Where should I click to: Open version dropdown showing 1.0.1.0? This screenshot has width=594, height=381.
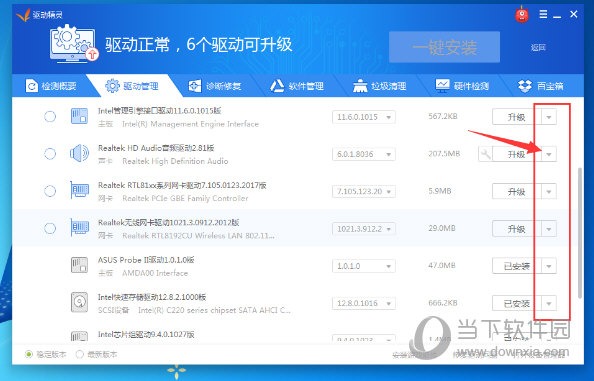click(364, 266)
